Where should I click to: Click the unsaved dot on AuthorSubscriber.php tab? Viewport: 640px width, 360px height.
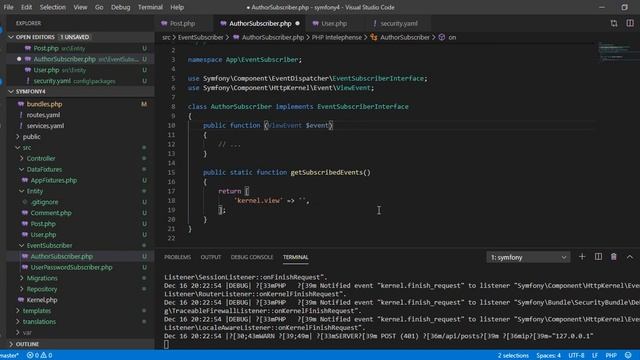pyautogui.click(x=297, y=24)
